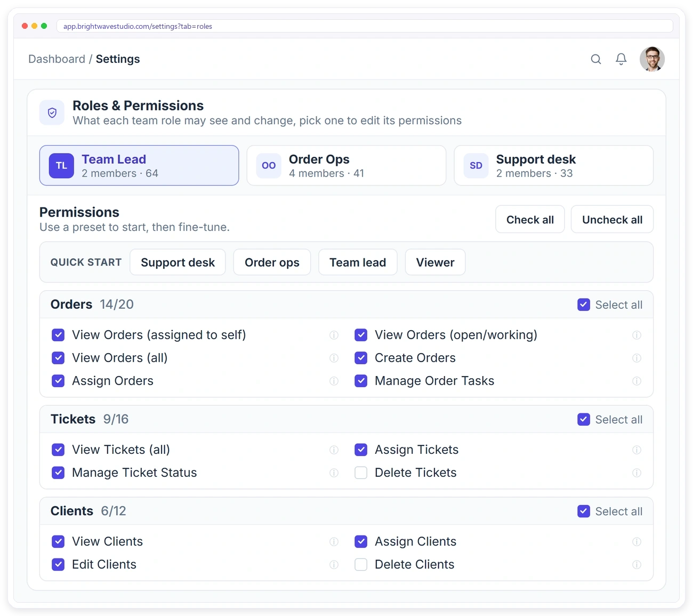Viewport: 693px width, 616px height.
Task: Click the Roles & Permissions shield icon
Action: [52, 113]
